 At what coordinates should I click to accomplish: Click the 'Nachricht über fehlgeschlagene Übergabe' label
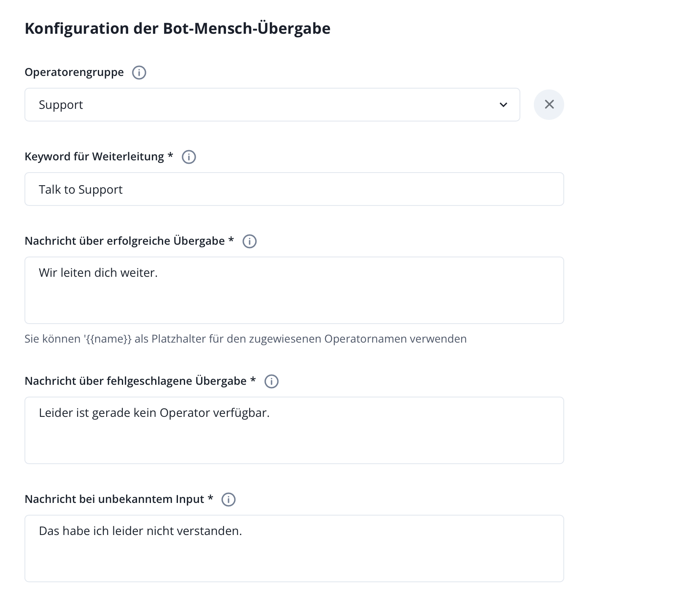[x=135, y=381]
